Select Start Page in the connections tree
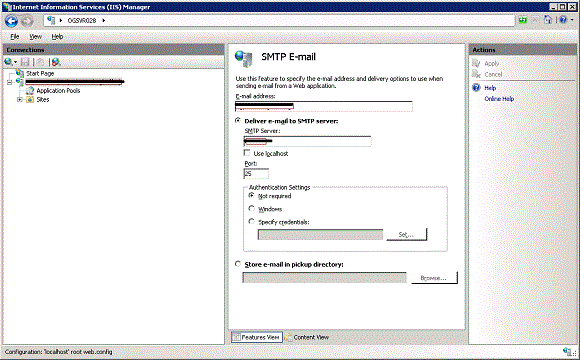This screenshot has height=360, width=580. point(40,74)
